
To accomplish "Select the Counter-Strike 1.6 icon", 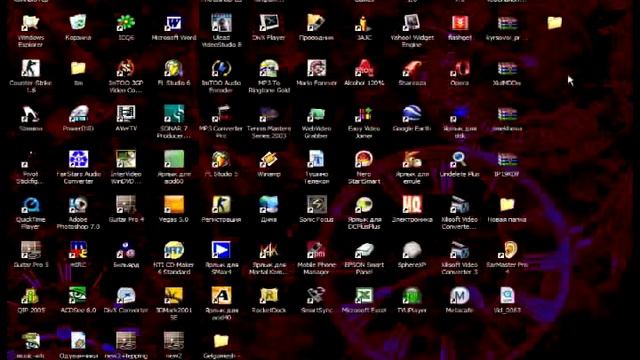I will coord(31,69).
